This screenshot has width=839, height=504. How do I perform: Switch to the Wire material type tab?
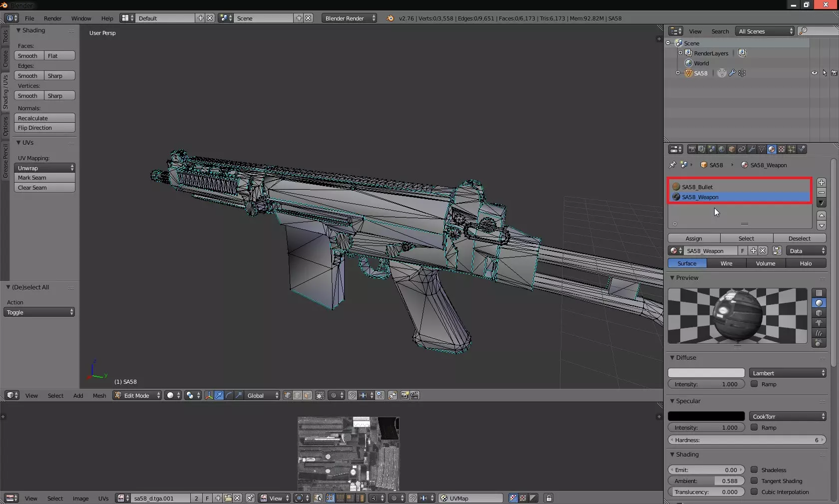click(726, 263)
